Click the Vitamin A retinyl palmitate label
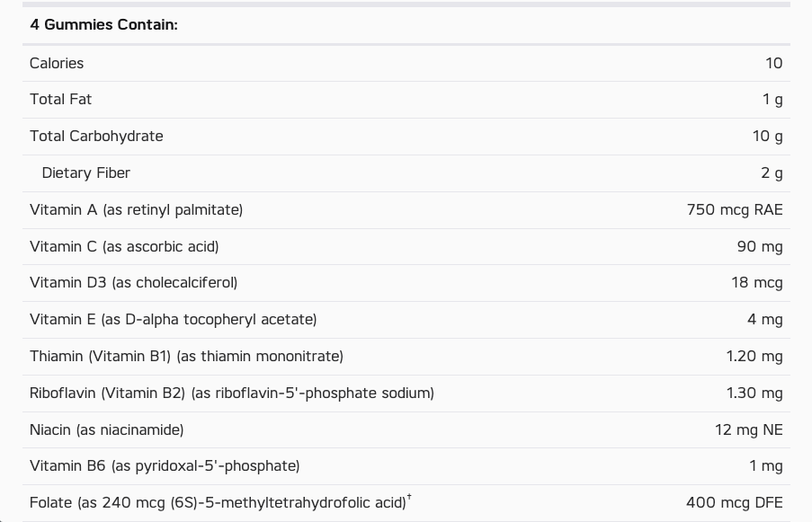This screenshot has width=812, height=522. (136, 209)
